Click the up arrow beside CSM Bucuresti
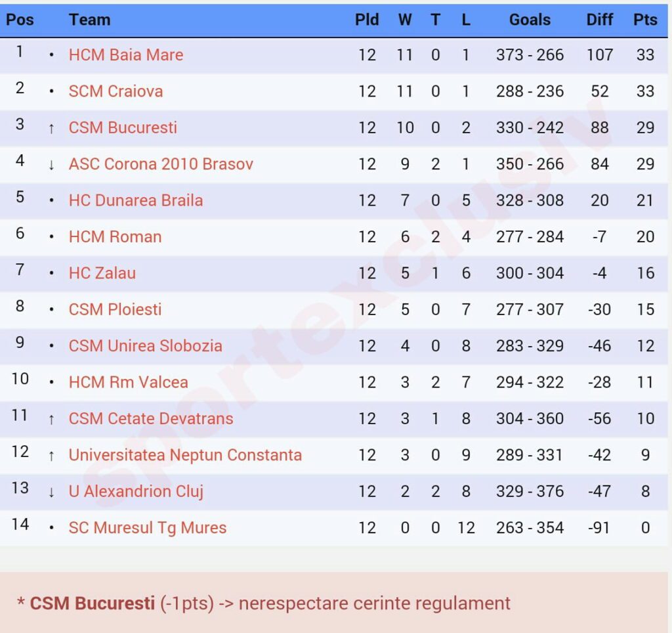This screenshot has width=672, height=633. tap(52, 129)
